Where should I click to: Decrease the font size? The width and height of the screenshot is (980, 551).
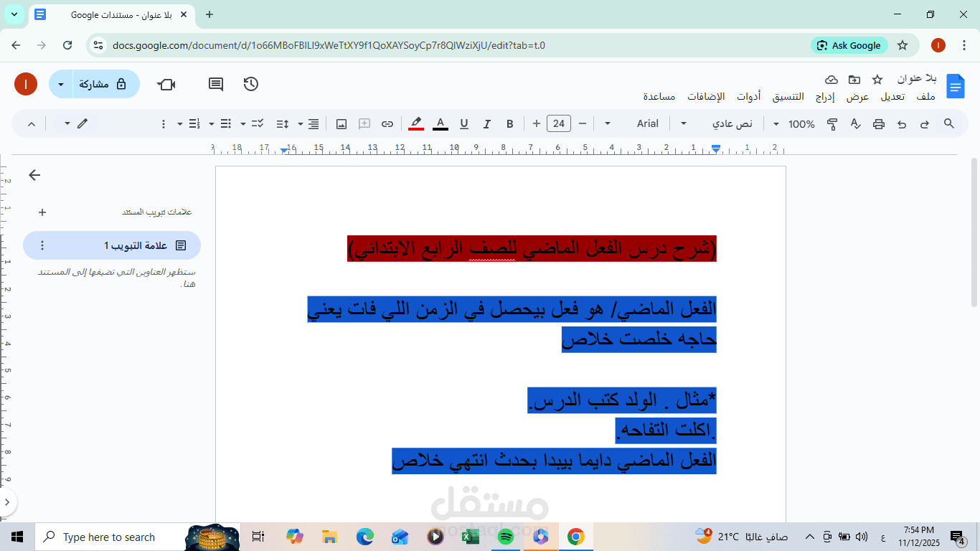[583, 124]
